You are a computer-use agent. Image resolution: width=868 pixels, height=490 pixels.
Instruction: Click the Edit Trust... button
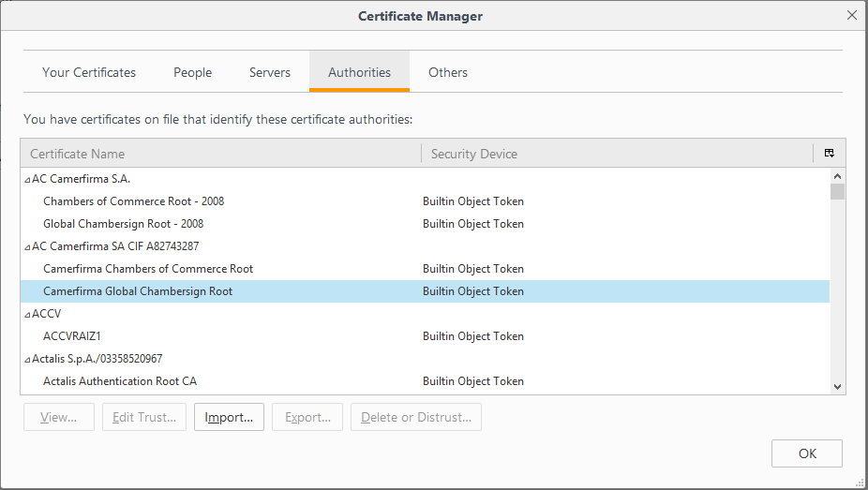[144, 417]
